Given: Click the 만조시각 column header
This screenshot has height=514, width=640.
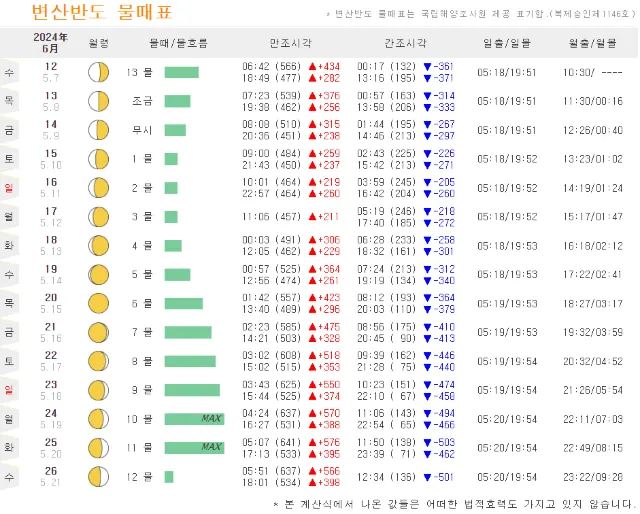Looking at the screenshot, I should 290,43.
